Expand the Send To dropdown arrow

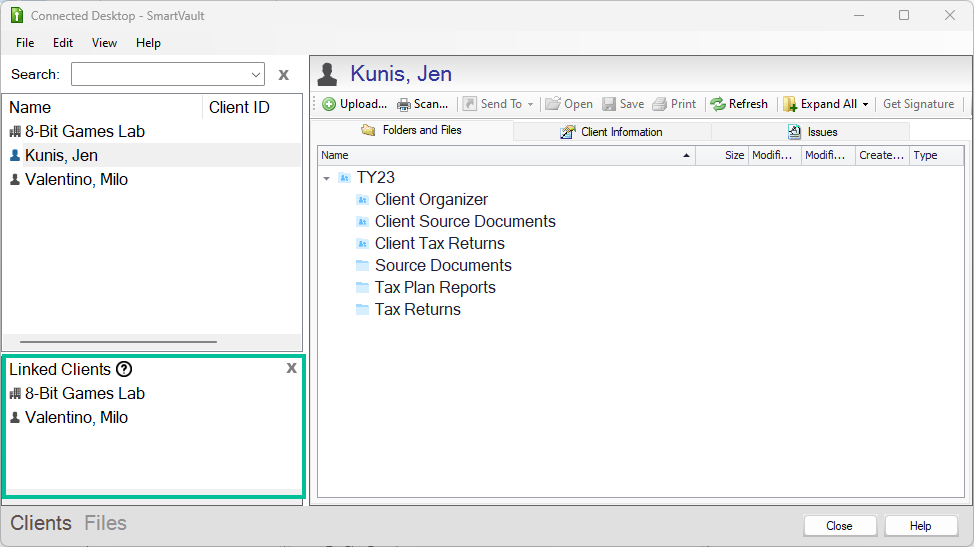(x=530, y=104)
